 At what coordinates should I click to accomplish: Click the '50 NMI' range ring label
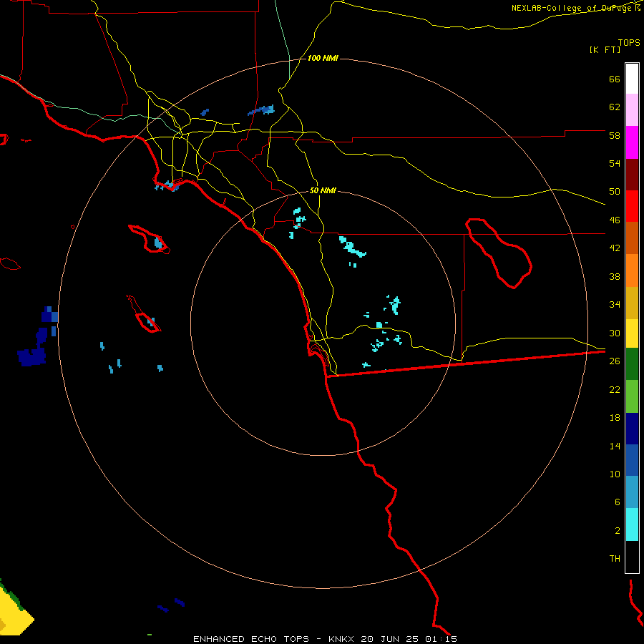[323, 190]
